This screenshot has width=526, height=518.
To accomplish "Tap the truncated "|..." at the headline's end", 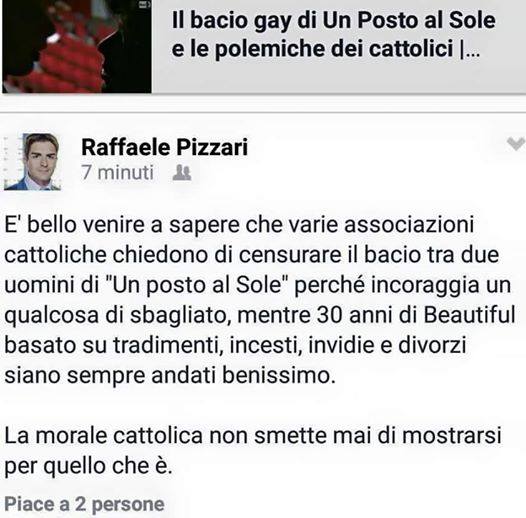I will [x=471, y=50].
